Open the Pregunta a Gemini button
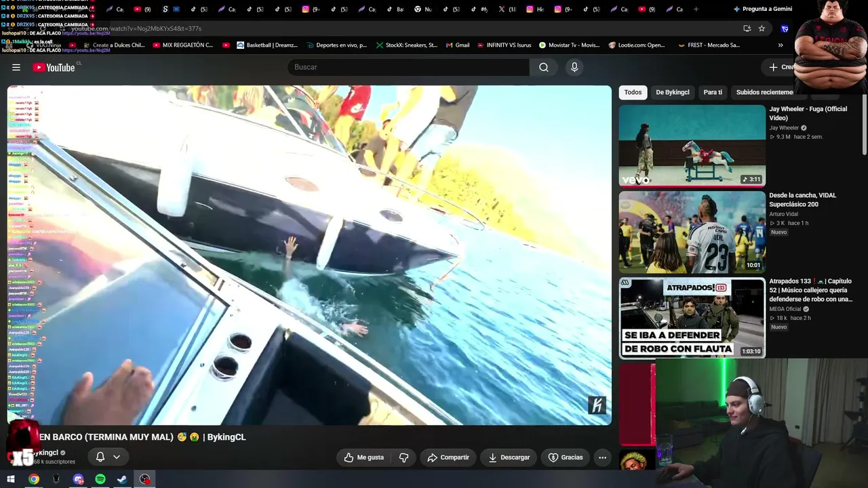Image resolution: width=868 pixels, height=488 pixels. click(762, 9)
